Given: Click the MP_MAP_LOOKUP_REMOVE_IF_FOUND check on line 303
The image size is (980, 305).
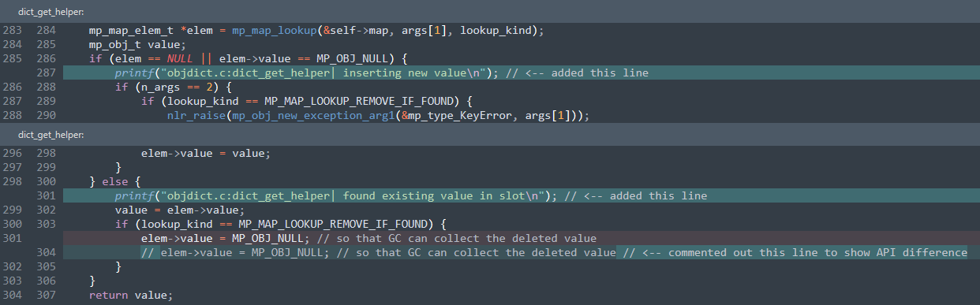Looking at the screenshot, I should tap(281, 225).
